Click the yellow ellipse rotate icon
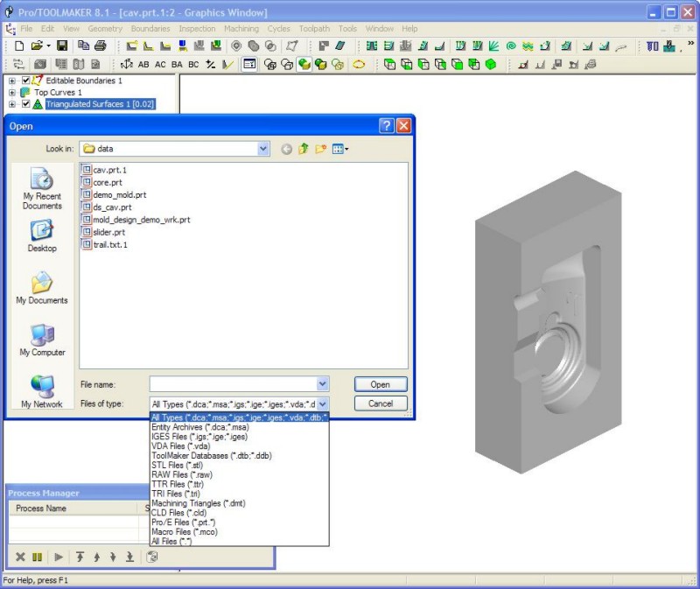Image resolution: width=700 pixels, height=589 pixels. (359, 64)
